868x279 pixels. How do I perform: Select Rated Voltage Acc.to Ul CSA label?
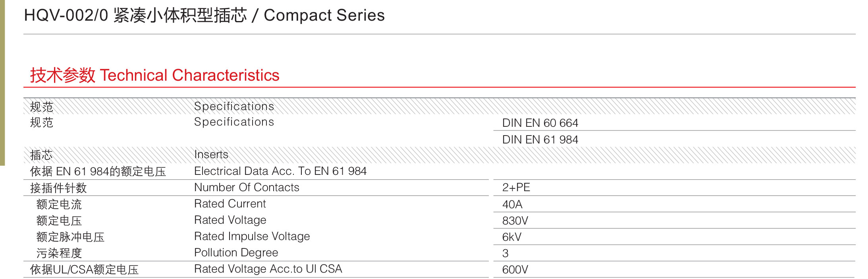pyautogui.click(x=268, y=269)
